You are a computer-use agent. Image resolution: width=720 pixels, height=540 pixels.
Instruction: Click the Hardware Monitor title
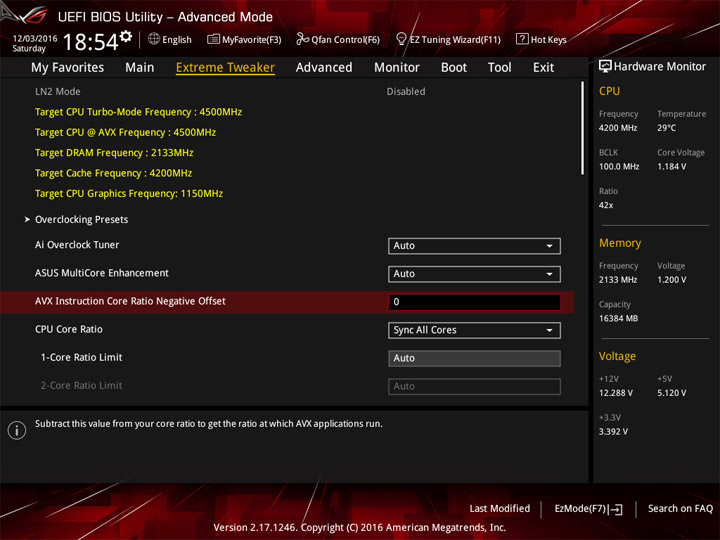click(x=660, y=67)
